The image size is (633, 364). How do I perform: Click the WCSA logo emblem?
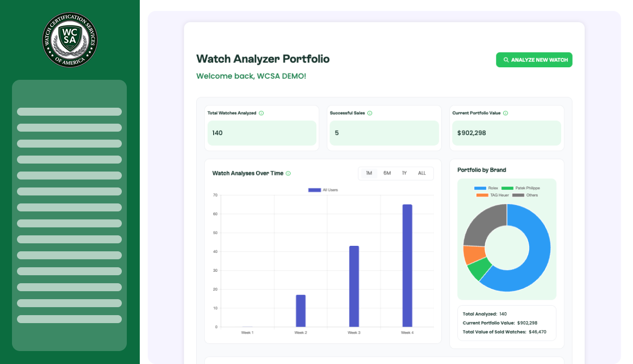point(70,40)
